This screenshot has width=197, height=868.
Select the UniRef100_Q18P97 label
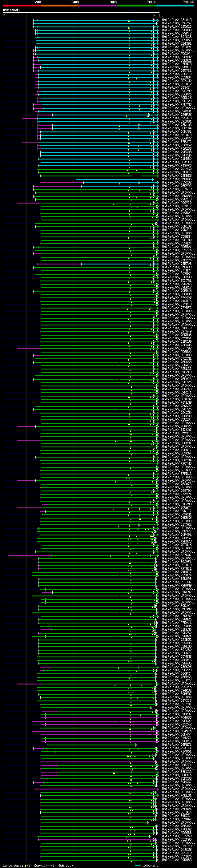pos(177,714)
